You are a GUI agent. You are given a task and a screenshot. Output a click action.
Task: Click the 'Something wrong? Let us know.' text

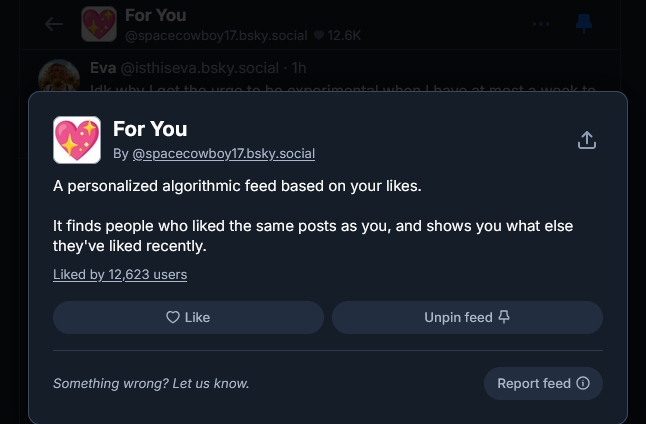151,383
